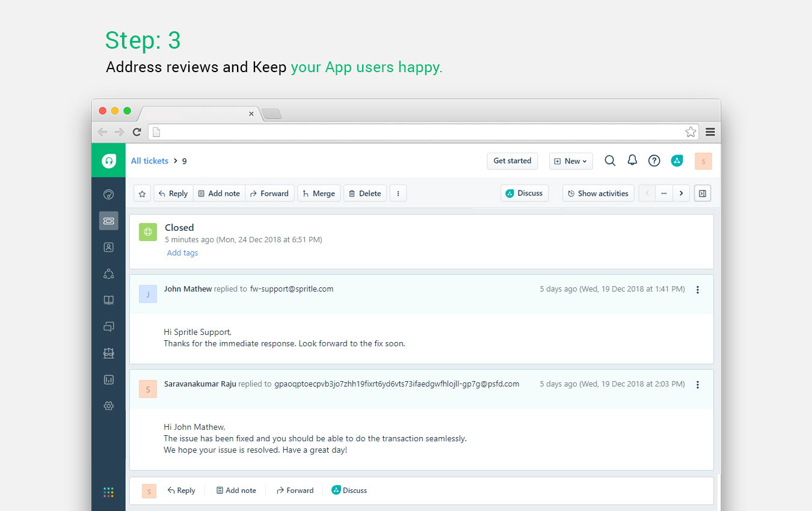Open the Solutions book icon in sidebar
Screen dimensions: 812x511
[109, 301]
